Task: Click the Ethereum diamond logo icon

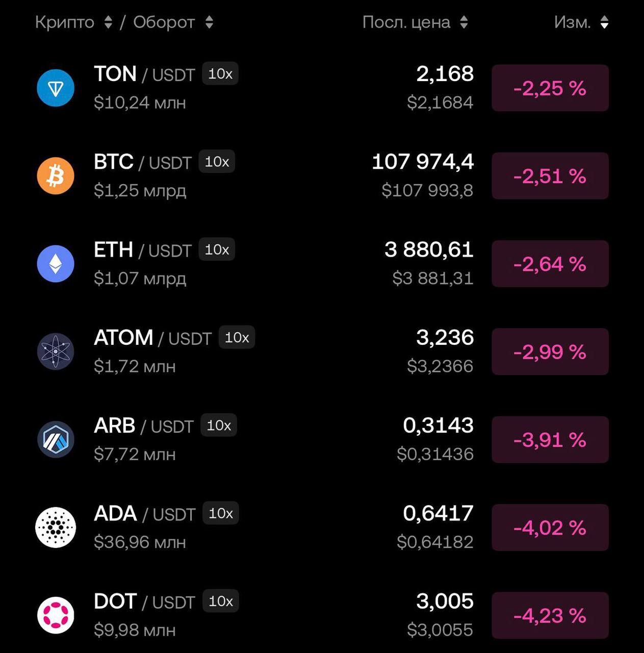Action: [x=56, y=264]
